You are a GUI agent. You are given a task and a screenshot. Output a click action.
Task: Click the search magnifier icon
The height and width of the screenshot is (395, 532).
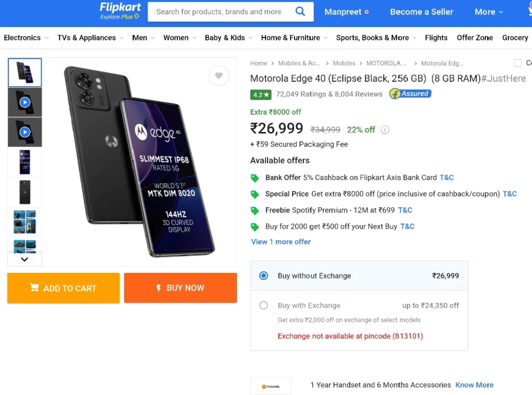300,11
